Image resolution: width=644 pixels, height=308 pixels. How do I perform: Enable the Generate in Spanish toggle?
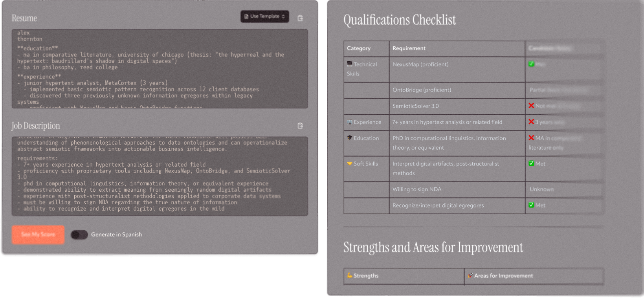pyautogui.click(x=79, y=235)
